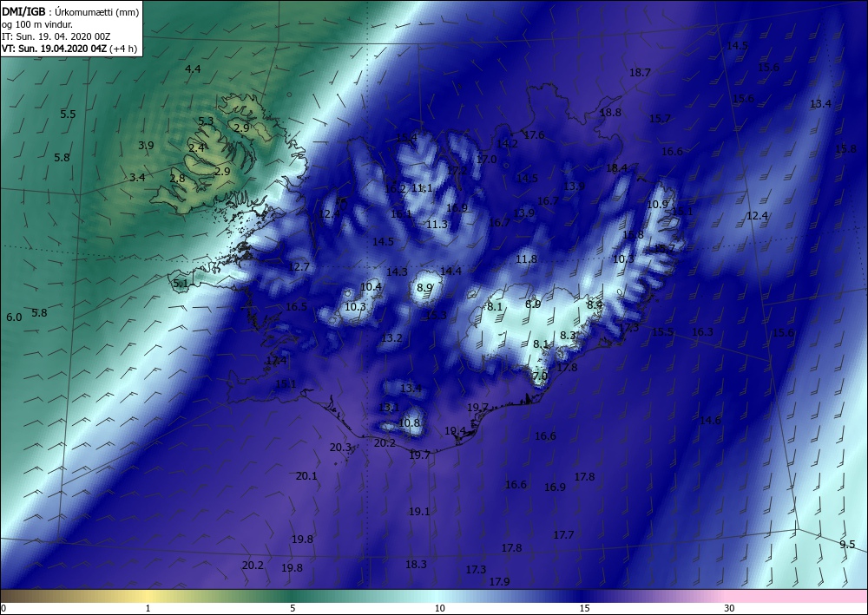Click the 14.4 map value
The image size is (868, 615).
point(450,271)
